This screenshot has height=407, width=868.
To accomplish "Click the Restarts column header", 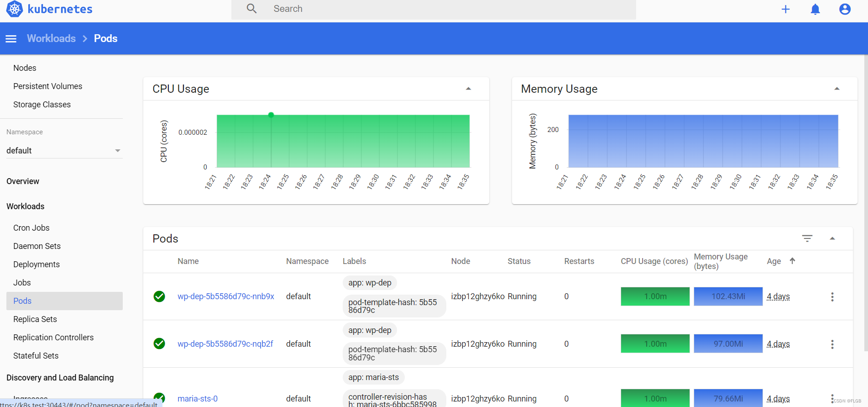I will [579, 261].
